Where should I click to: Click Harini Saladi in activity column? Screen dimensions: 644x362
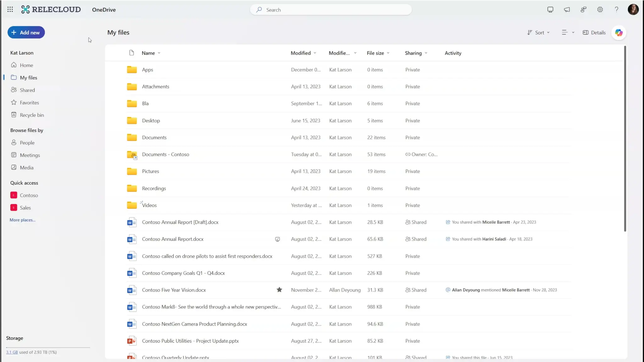494,239
